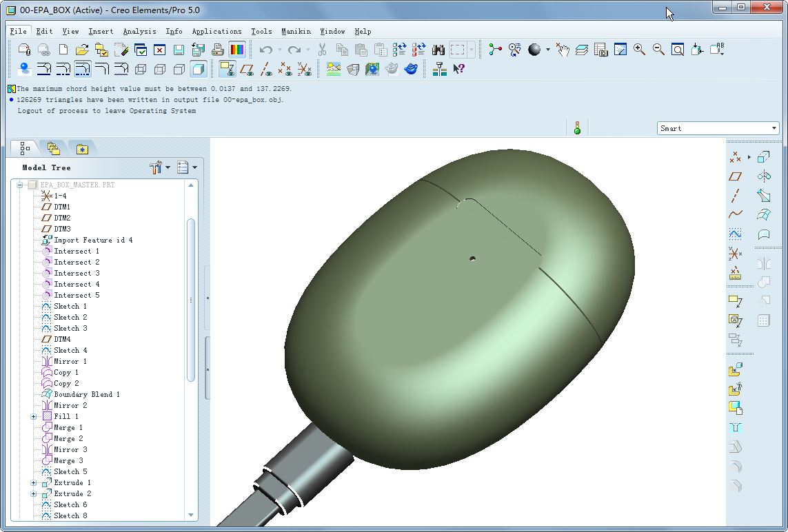Select the Datum Axis tool in right toolbar
788x532 pixels.
coord(735,196)
